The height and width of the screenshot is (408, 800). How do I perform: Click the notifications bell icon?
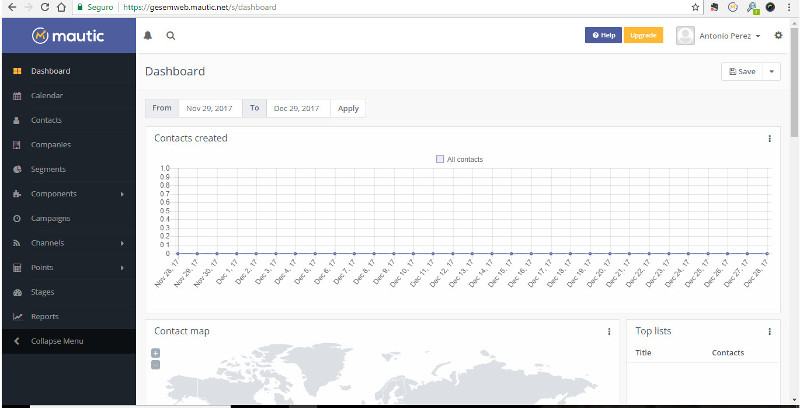[149, 35]
